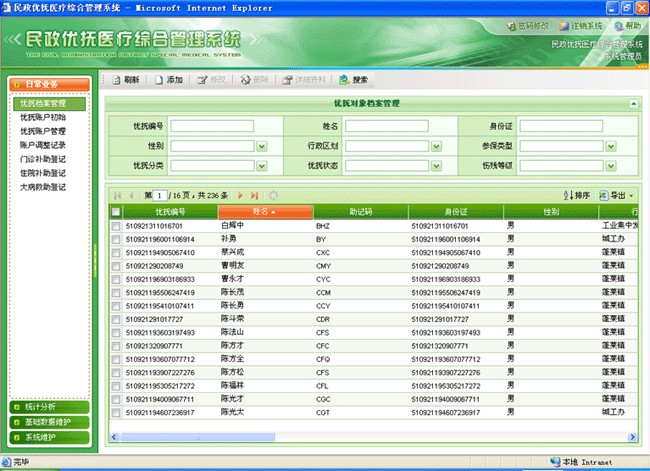Click the 系统维护 section icon
The image size is (650, 471).
(x=17, y=437)
